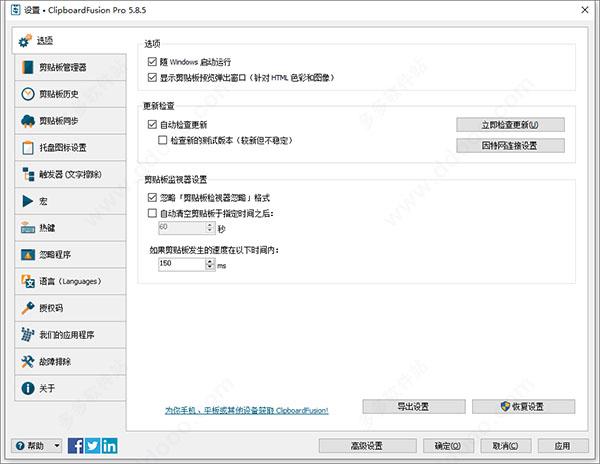Toggle 自动检查更新 checkbox
The width and height of the screenshot is (600, 464).
pos(152,124)
